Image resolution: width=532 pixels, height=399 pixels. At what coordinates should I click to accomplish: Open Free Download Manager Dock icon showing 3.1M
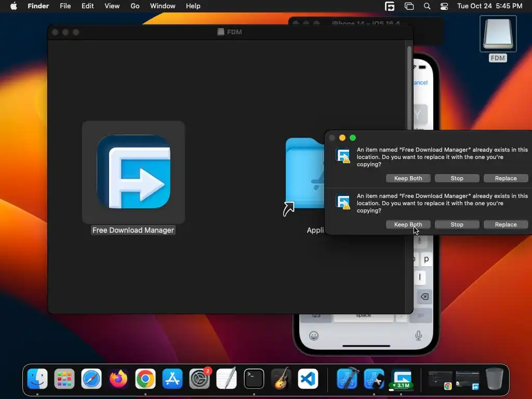coord(401,379)
